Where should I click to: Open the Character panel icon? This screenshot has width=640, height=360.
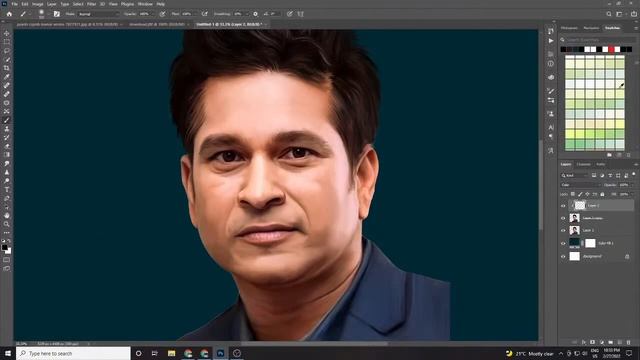[551, 127]
